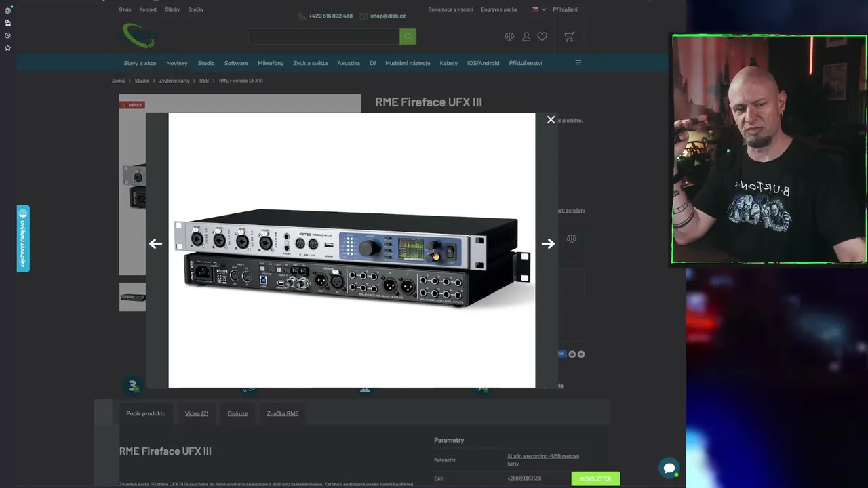Open the Studio a recording - USB zvukové karty link

click(x=543, y=460)
